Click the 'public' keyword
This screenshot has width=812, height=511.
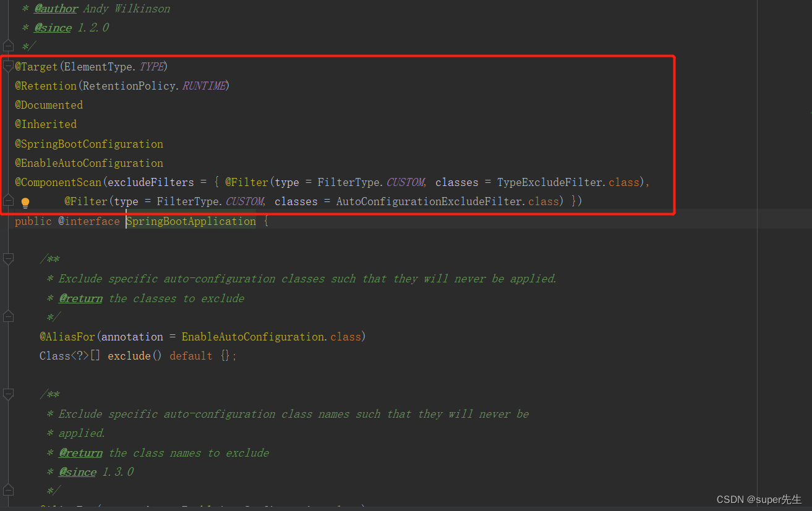click(33, 221)
